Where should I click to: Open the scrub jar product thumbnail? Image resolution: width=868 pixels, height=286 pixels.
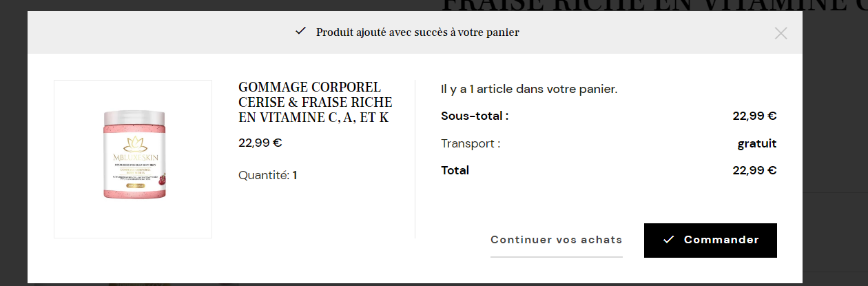[x=133, y=159]
